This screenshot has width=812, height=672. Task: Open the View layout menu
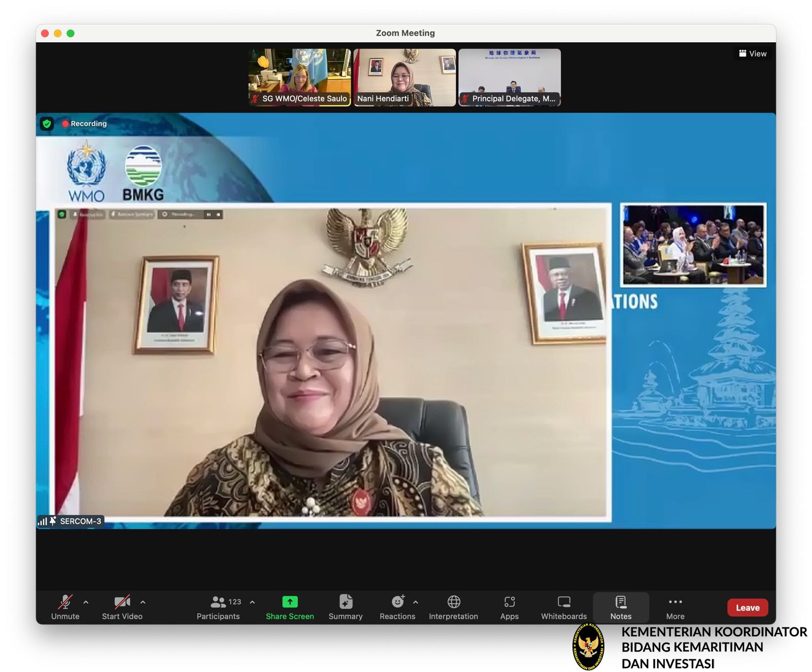pos(753,53)
